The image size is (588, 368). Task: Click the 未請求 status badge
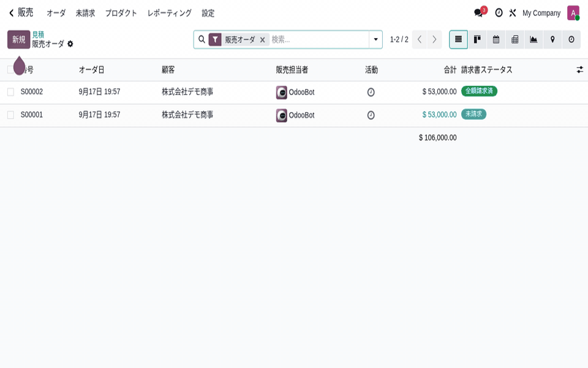click(x=473, y=114)
